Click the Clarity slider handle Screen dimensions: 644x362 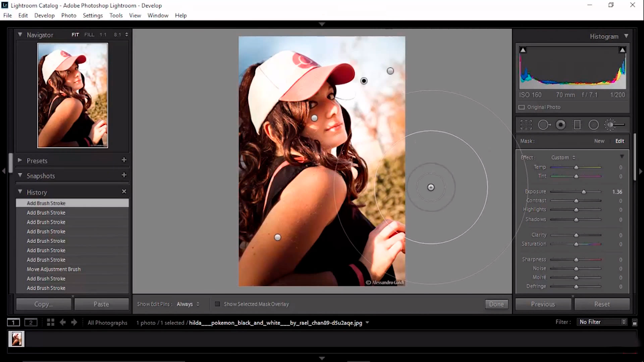point(576,235)
